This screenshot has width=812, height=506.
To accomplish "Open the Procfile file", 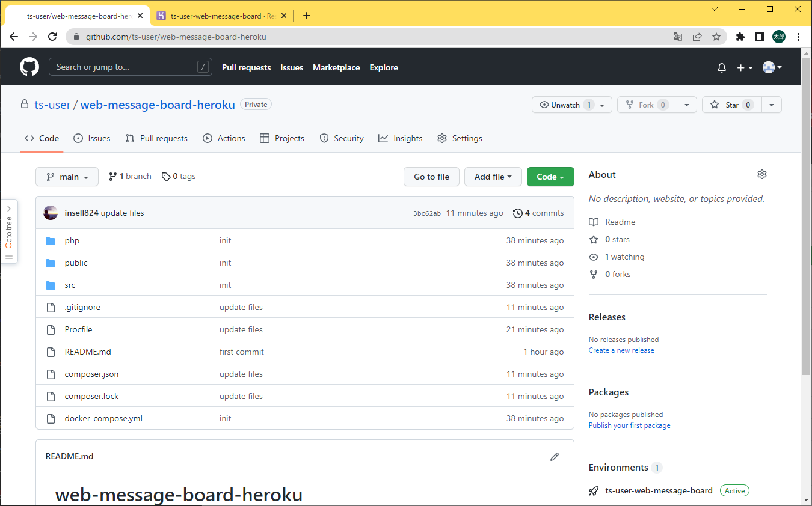I will (79, 329).
